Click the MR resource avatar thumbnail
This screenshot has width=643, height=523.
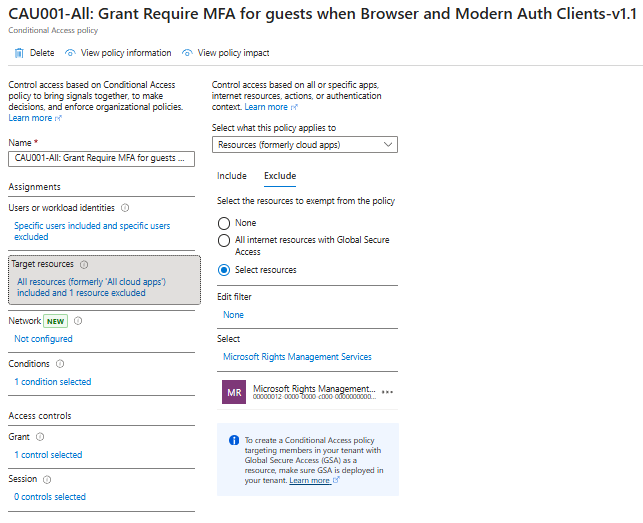234,392
